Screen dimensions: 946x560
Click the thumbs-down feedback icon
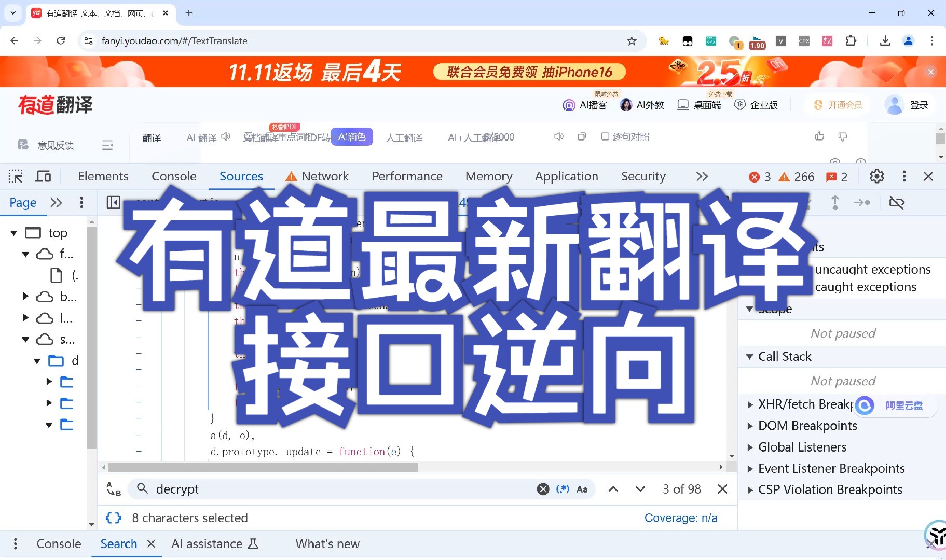pyautogui.click(x=843, y=136)
